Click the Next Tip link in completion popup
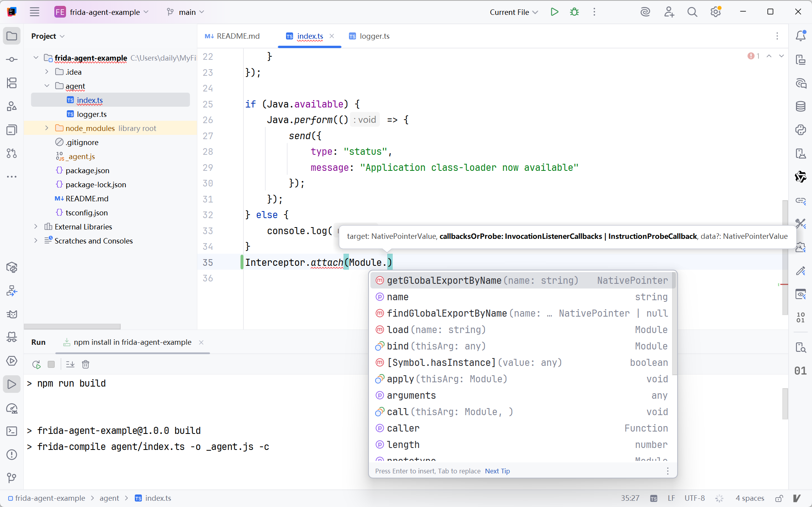The width and height of the screenshot is (812, 507). point(497,471)
